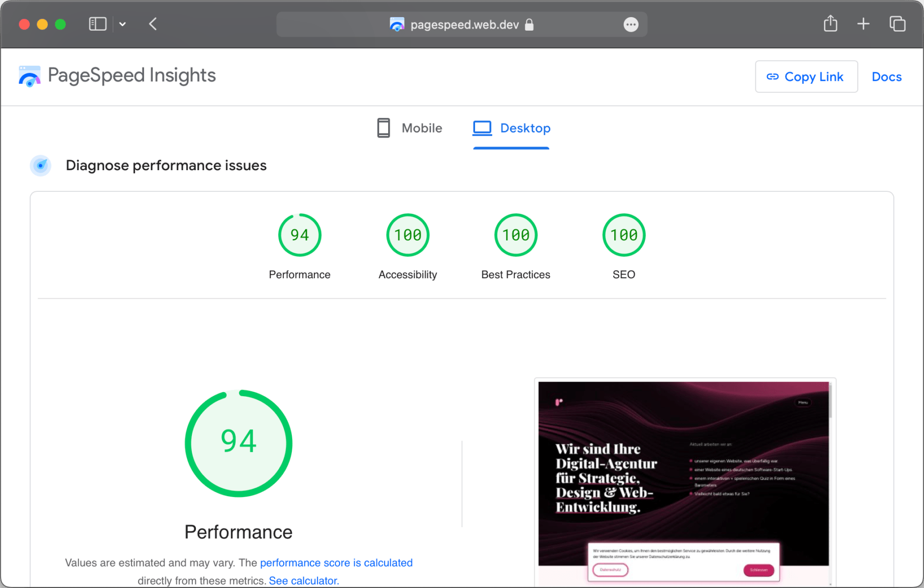Open the website screenshot thumbnail
The width and height of the screenshot is (924, 588).
684,481
